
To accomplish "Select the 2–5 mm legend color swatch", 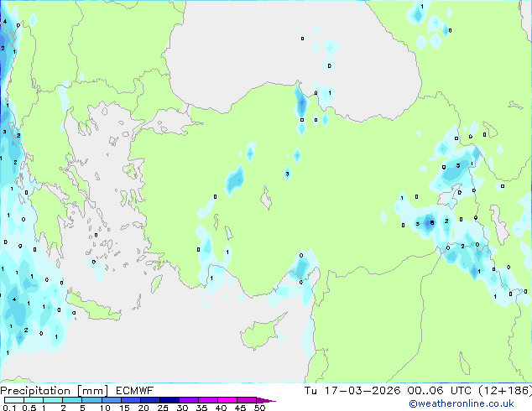I will [x=72, y=400].
